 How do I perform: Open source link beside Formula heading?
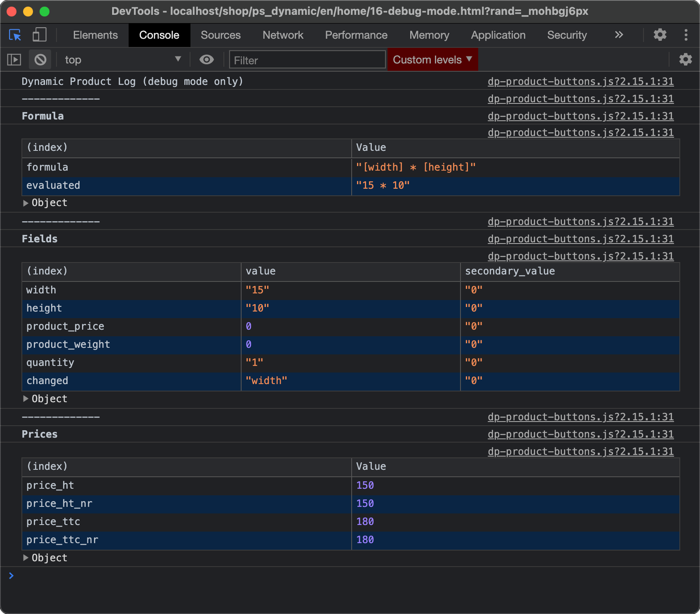(580, 116)
